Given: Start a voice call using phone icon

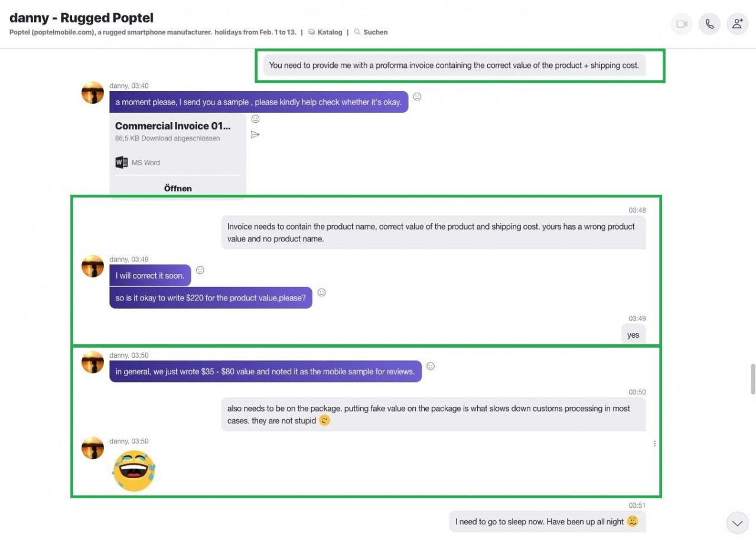Looking at the screenshot, I should point(710,24).
